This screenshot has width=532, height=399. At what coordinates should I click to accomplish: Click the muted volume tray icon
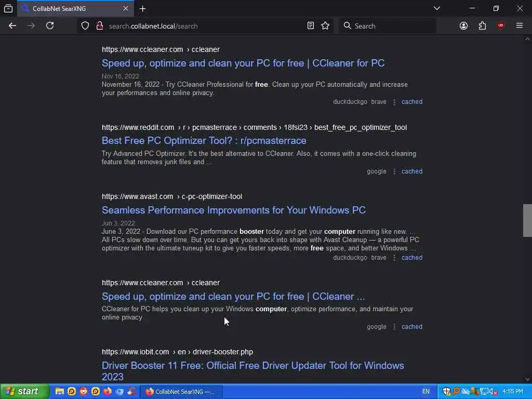(493, 392)
